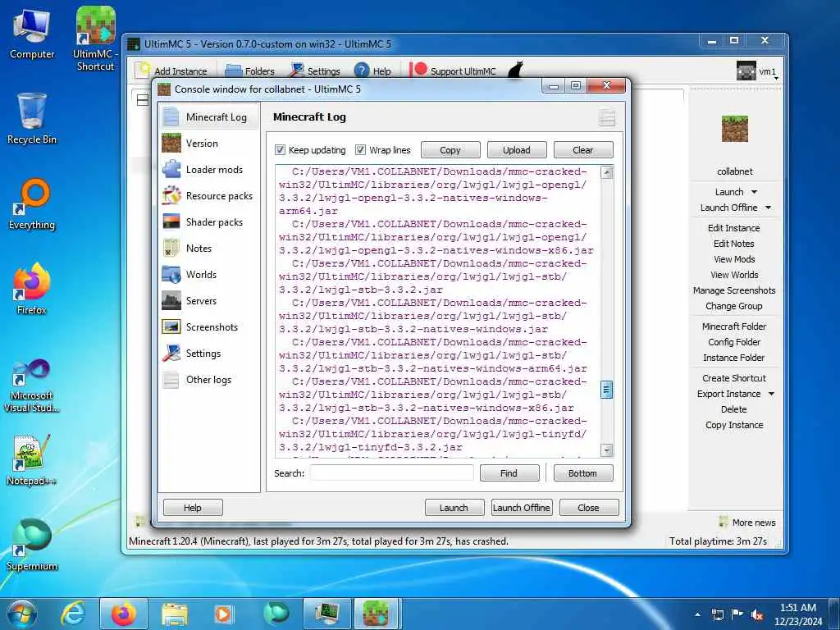The height and width of the screenshot is (630, 840).
Task: Click the log Search input field
Action: pos(391,473)
